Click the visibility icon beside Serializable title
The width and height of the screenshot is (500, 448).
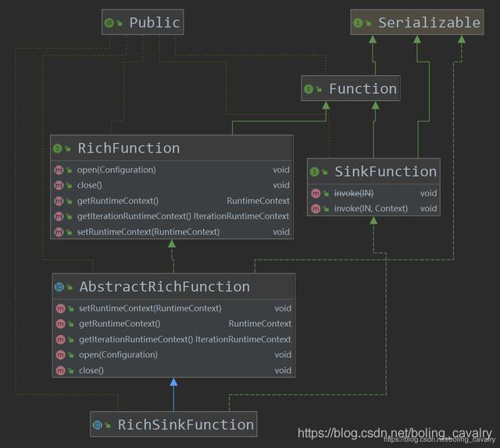[x=368, y=23]
